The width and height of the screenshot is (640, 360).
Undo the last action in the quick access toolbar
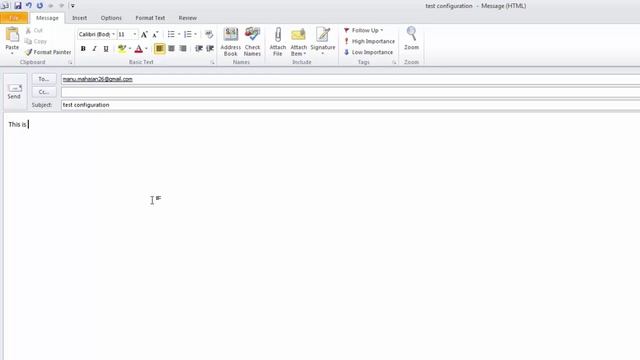tap(29, 6)
